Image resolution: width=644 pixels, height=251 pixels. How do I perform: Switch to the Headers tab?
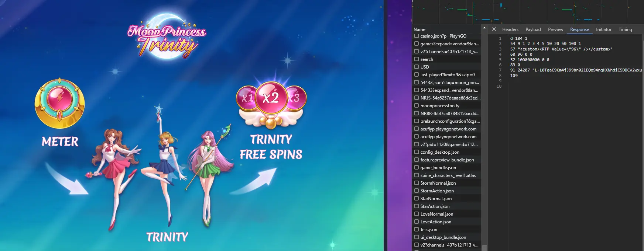pos(510,29)
